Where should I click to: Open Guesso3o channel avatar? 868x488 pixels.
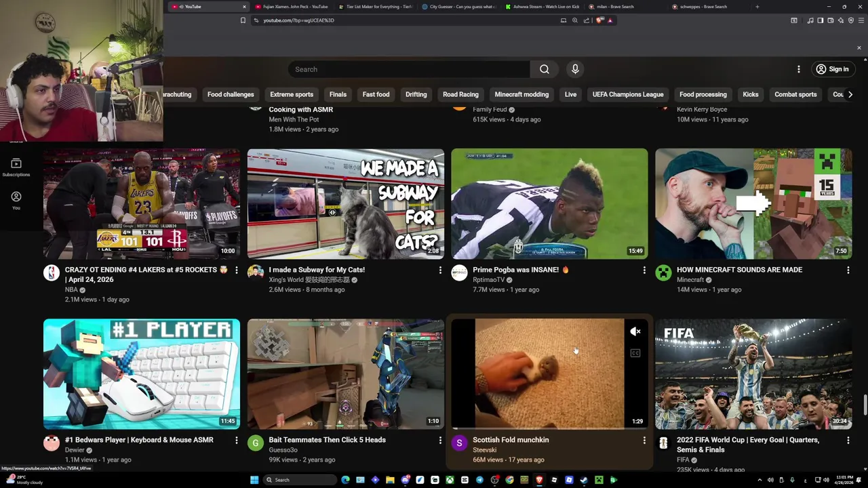click(255, 443)
